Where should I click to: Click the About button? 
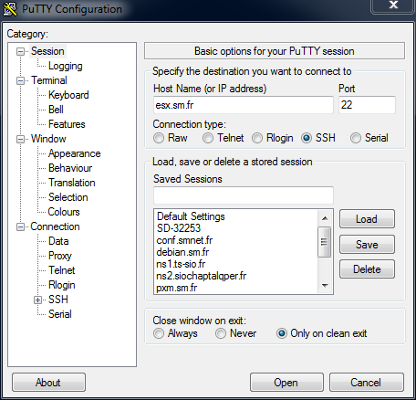click(x=49, y=382)
